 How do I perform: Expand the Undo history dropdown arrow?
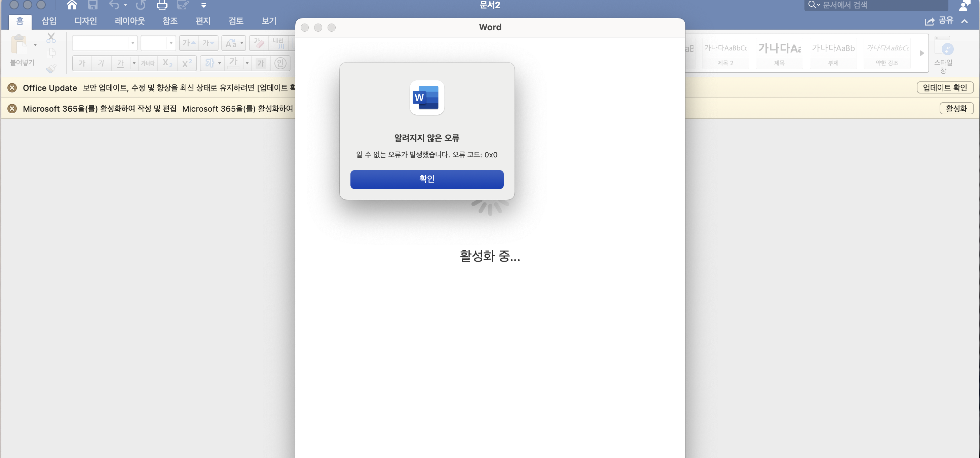pyautogui.click(x=125, y=5)
